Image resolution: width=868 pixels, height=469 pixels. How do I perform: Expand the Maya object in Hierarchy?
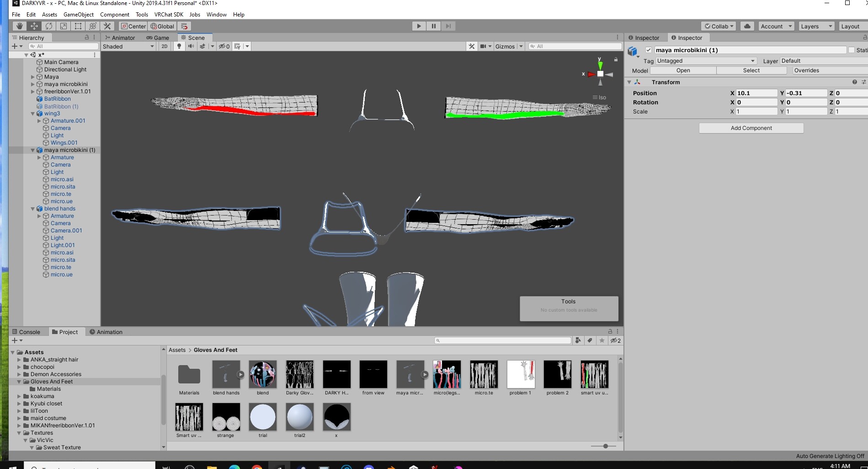coord(32,77)
